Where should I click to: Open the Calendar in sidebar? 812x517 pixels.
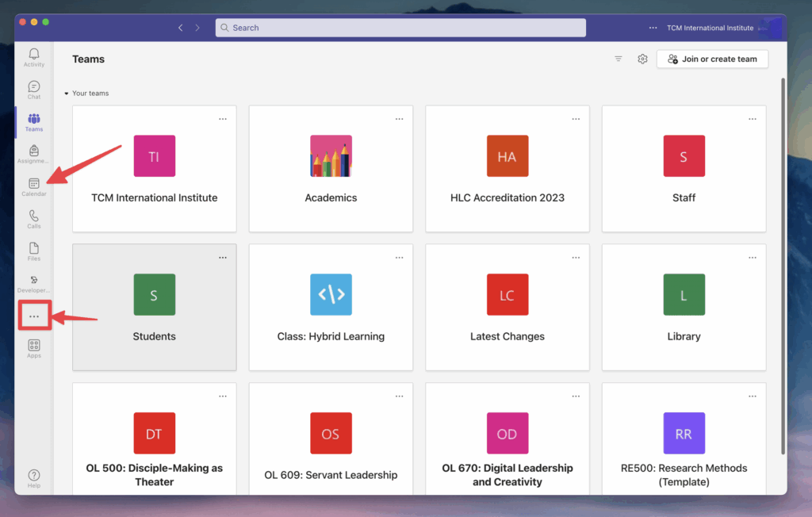click(x=34, y=186)
